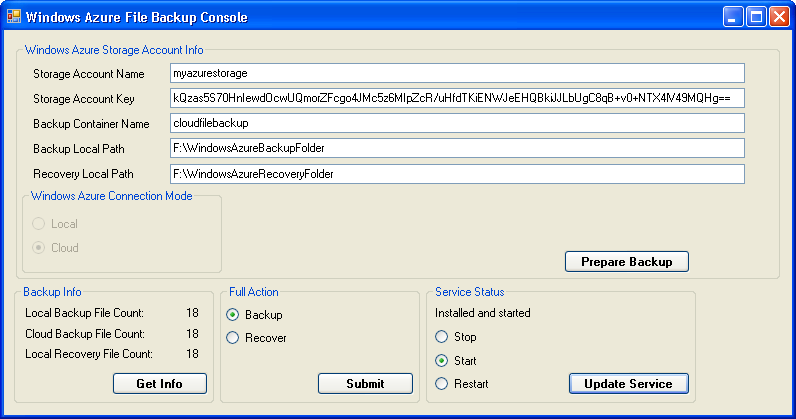
Task: Click the 'Service Status' group title
Action: 470,292
